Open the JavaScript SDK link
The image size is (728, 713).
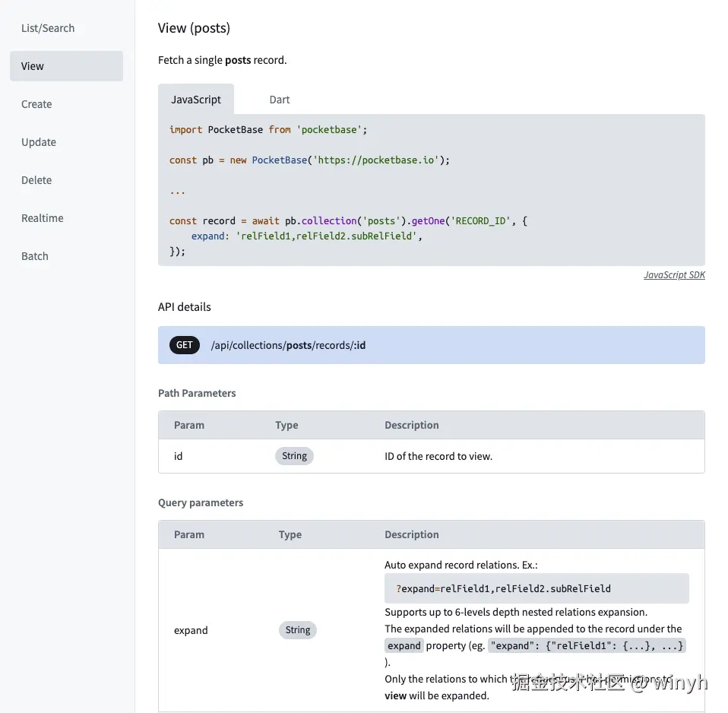(674, 275)
